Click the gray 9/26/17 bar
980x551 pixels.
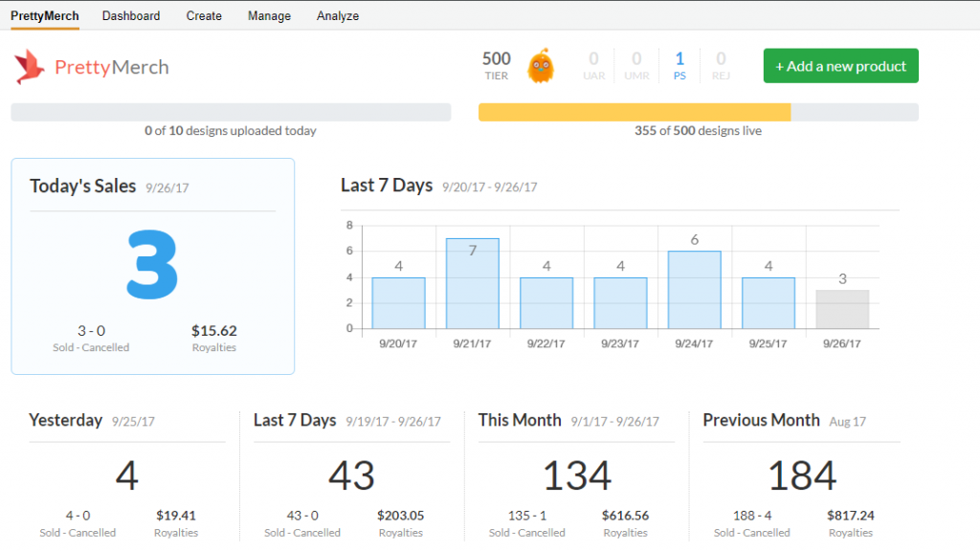[842, 309]
